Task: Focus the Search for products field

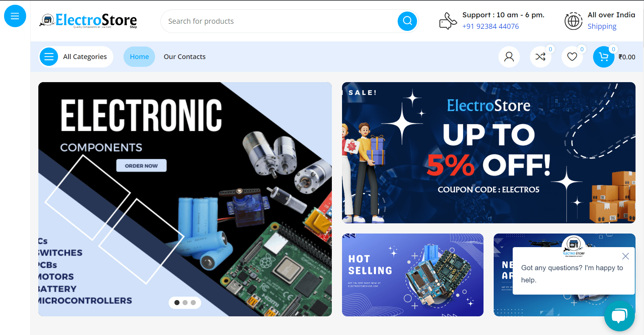Action: [x=279, y=21]
